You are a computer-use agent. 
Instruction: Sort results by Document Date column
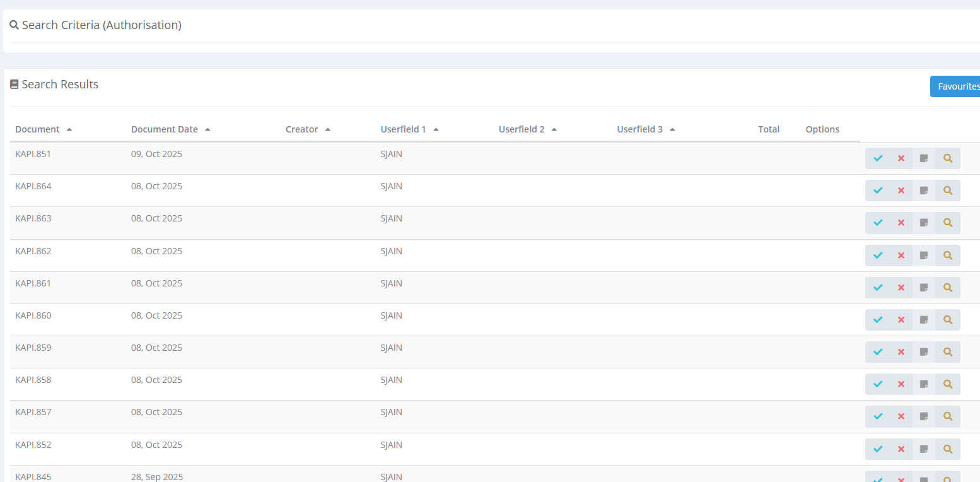click(x=165, y=129)
